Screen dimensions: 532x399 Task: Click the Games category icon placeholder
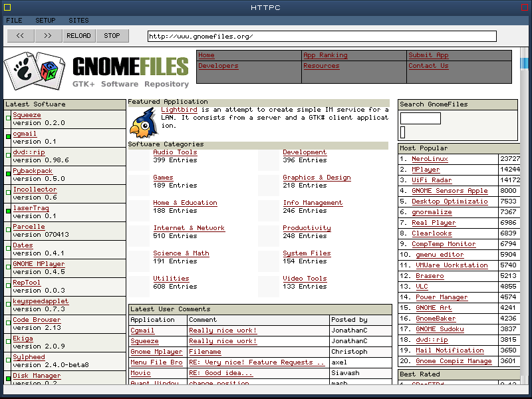coord(139,186)
